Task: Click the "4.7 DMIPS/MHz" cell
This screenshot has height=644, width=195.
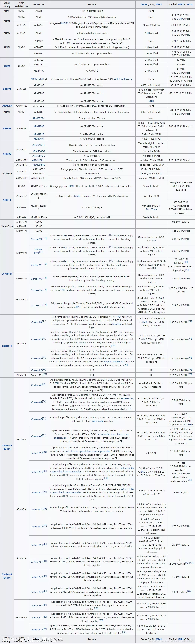Action: [x=181, y=577]
